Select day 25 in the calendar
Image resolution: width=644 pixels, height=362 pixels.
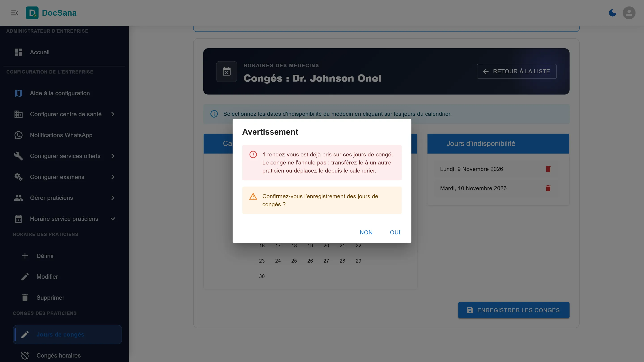[x=294, y=261]
